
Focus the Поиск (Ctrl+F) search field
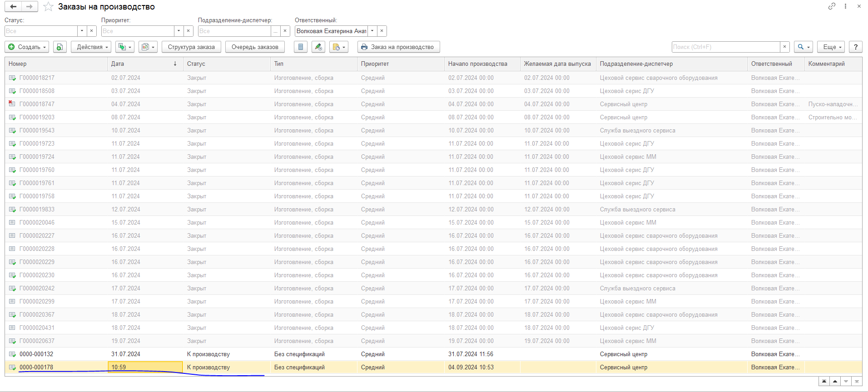(726, 47)
